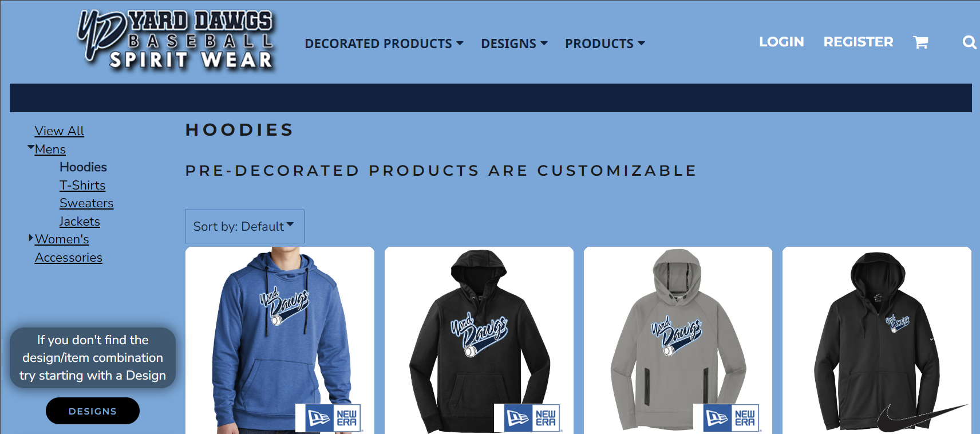Click the Login link
Screen dimensions: 980x434
(x=781, y=42)
